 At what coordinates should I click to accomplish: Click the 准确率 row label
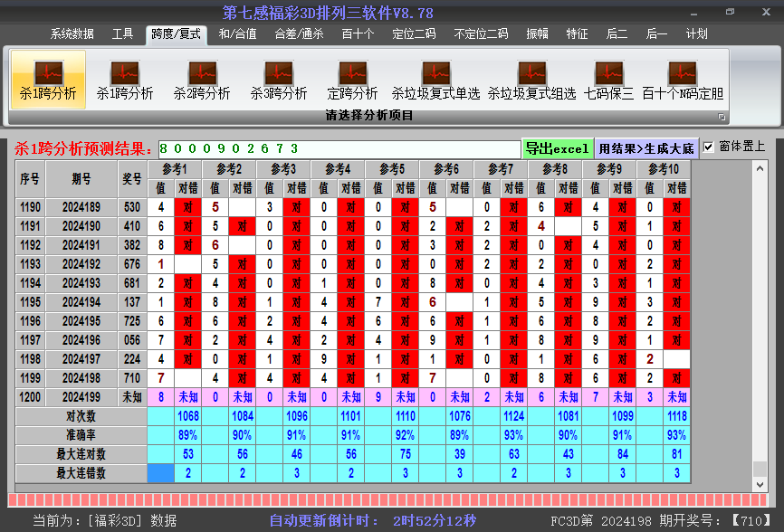pyautogui.click(x=81, y=435)
